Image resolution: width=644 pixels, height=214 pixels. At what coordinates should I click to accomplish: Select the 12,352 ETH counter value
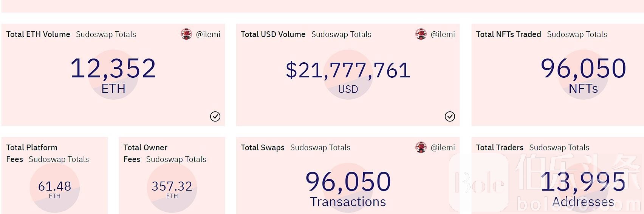point(113,68)
